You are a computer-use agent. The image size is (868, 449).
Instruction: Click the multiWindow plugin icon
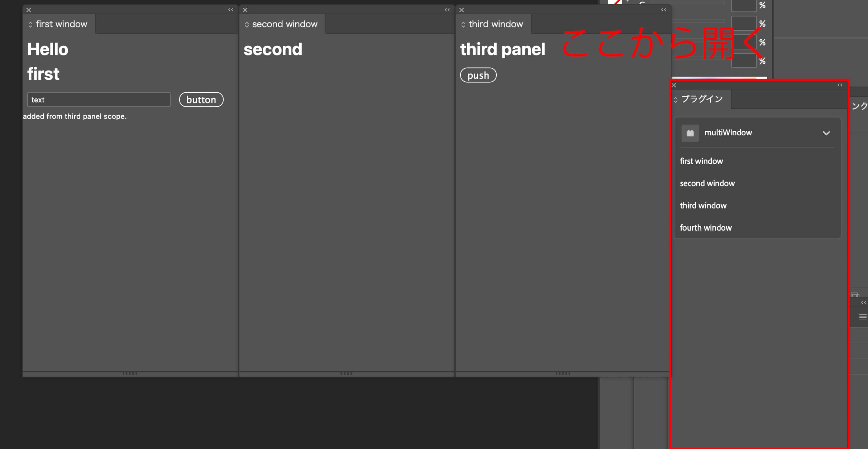[x=690, y=133]
